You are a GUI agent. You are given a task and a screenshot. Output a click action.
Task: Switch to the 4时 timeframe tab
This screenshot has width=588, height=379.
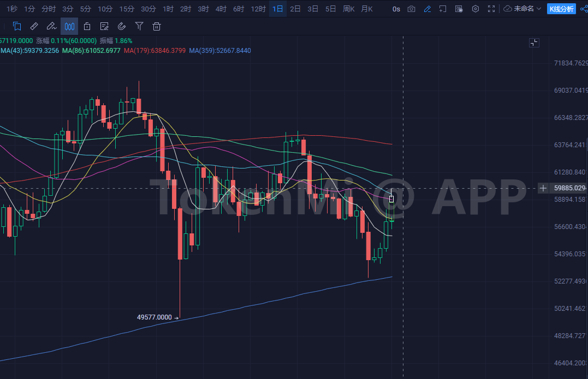click(x=221, y=9)
